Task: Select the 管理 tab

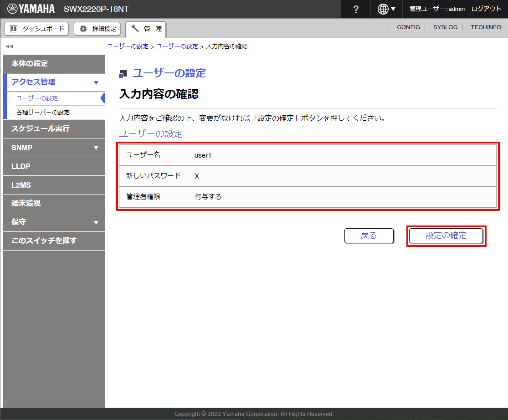Action: tap(146, 29)
